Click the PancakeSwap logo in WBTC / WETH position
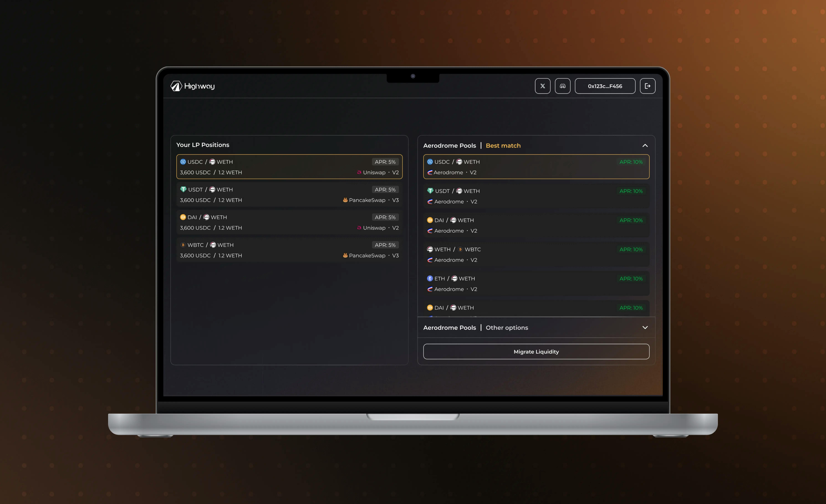The width and height of the screenshot is (826, 504). point(345,255)
